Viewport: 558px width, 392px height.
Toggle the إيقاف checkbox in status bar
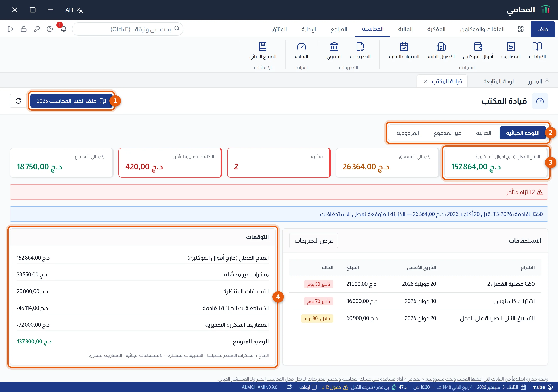coord(314,387)
